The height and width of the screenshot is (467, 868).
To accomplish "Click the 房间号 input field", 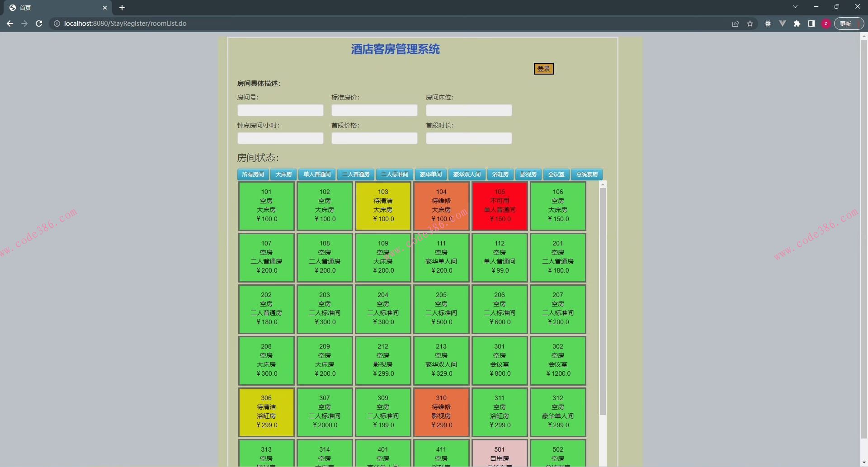I will (280, 110).
